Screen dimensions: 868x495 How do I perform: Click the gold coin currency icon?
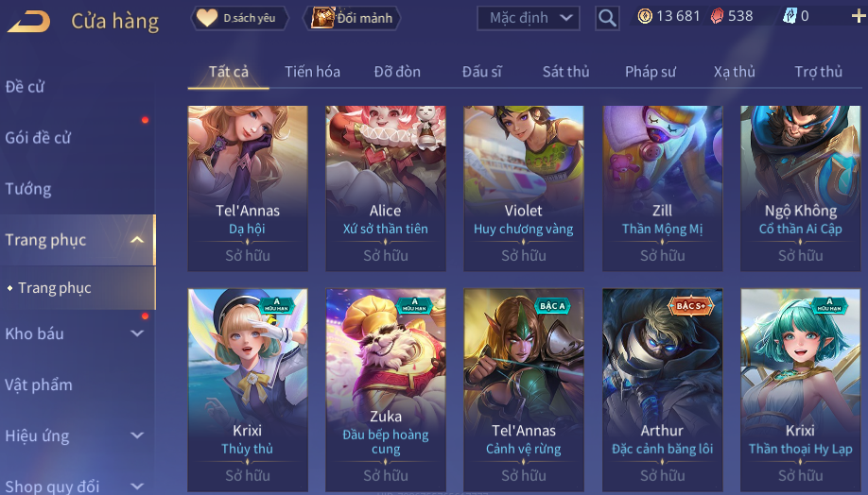(644, 17)
